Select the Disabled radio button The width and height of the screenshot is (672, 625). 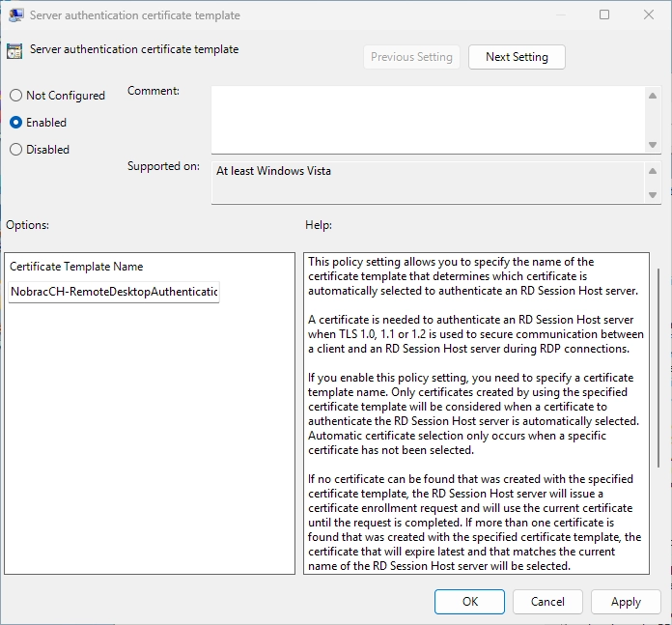[15, 150]
